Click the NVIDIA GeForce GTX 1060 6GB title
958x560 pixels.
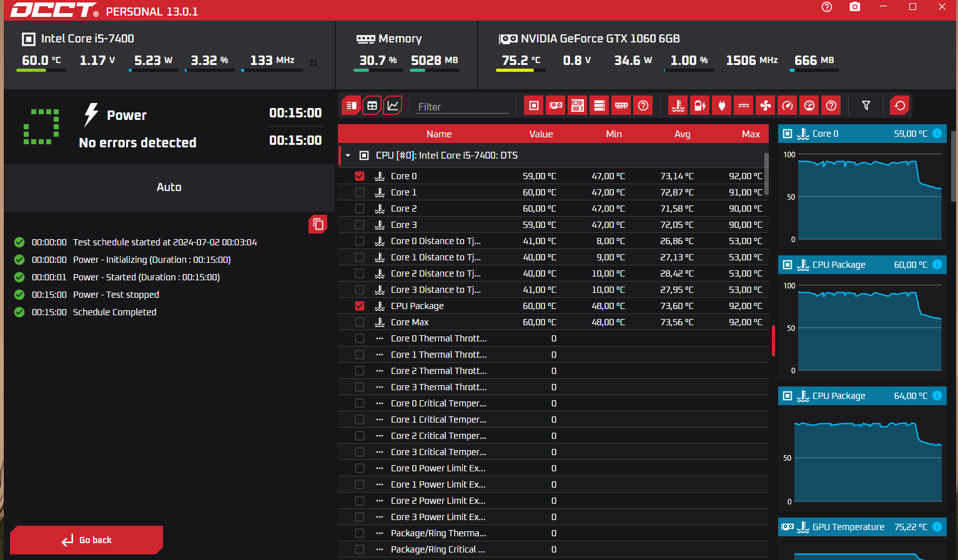pos(600,39)
